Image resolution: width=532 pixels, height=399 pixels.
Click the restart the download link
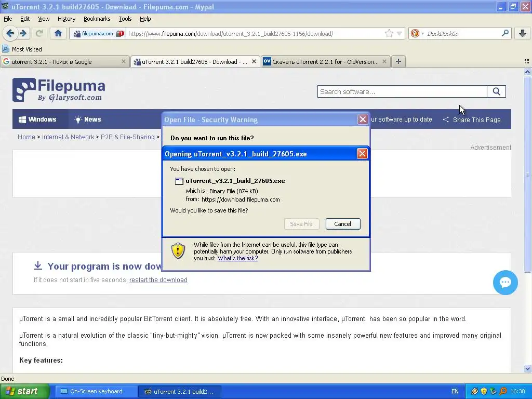point(158,280)
